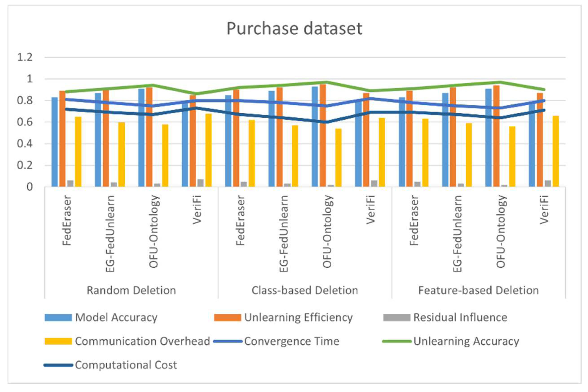588x392 pixels.
Task: Click the 1.2 value on the vertical axis
Action: coord(25,57)
